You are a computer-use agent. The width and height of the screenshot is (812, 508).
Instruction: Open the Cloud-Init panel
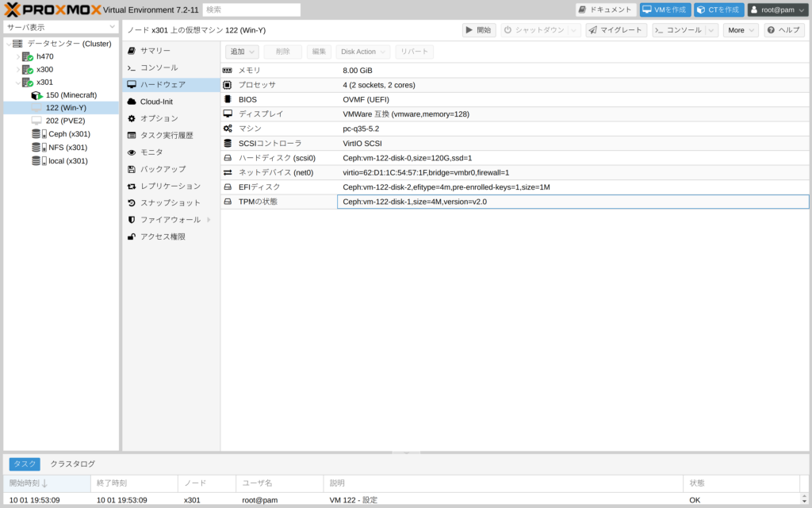pos(156,102)
